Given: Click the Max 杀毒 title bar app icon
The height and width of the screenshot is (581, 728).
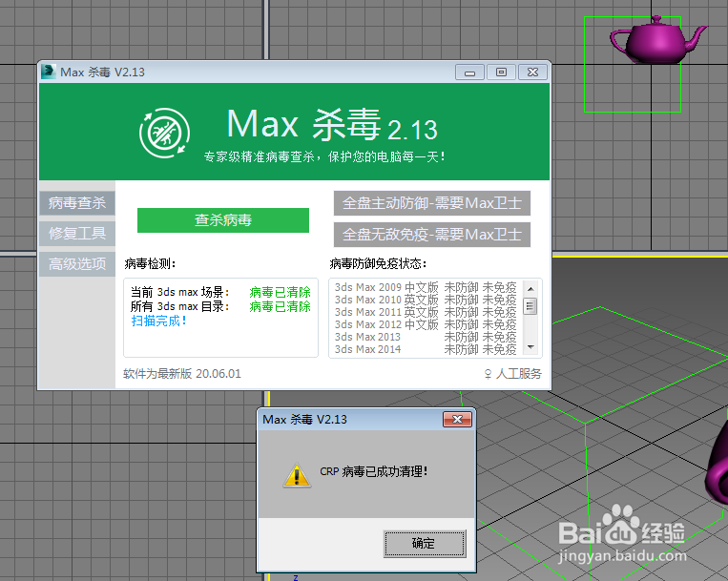Looking at the screenshot, I should pos(49,72).
